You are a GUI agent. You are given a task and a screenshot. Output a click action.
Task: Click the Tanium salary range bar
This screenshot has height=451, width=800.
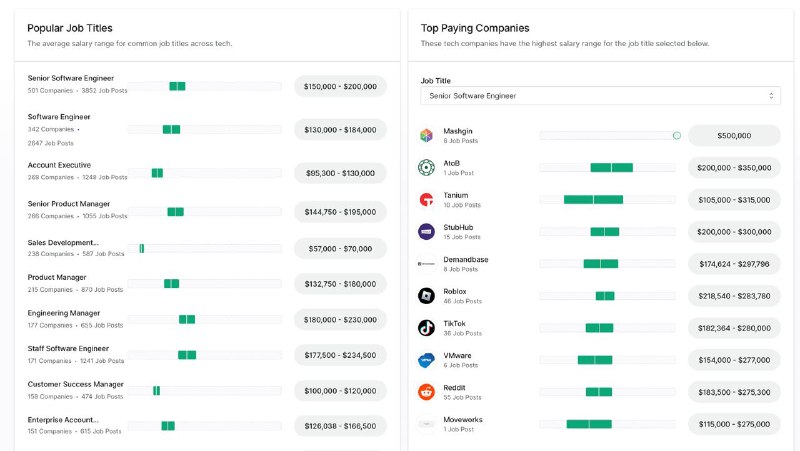click(x=593, y=199)
